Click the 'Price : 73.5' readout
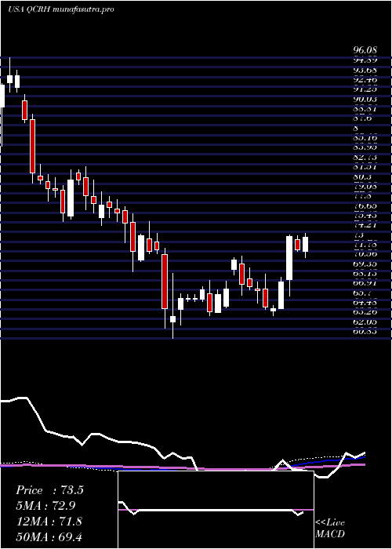The image size is (392, 549). point(49,490)
